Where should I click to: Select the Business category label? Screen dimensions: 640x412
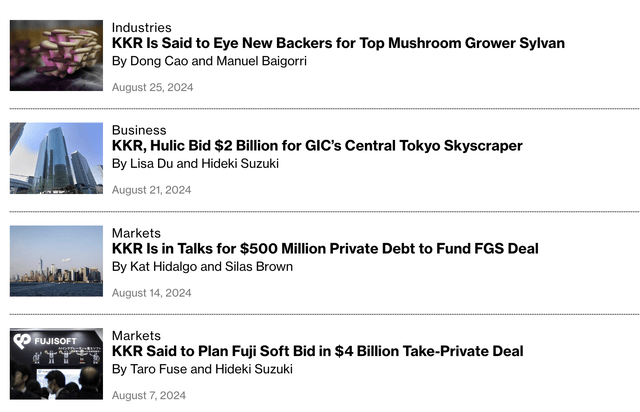(x=139, y=130)
